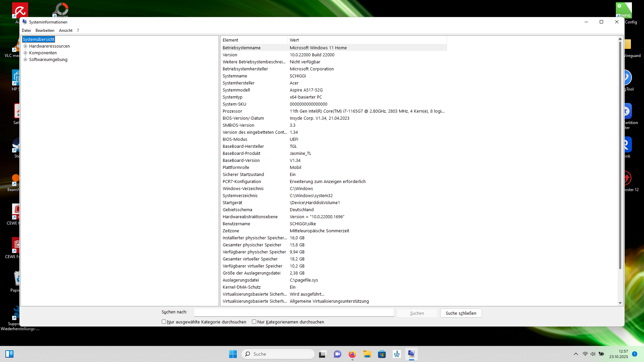Select the value 10.0.22000 Build 22000

(312, 55)
